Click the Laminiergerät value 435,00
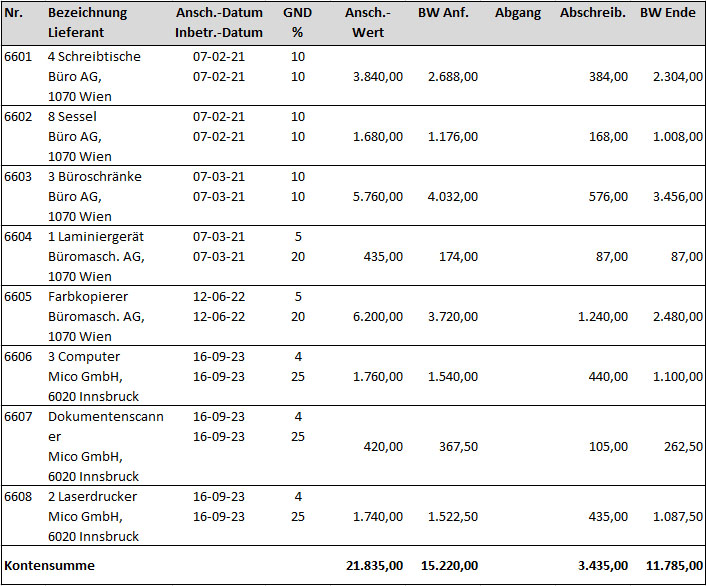The height and width of the screenshot is (586, 706). pyautogui.click(x=383, y=257)
